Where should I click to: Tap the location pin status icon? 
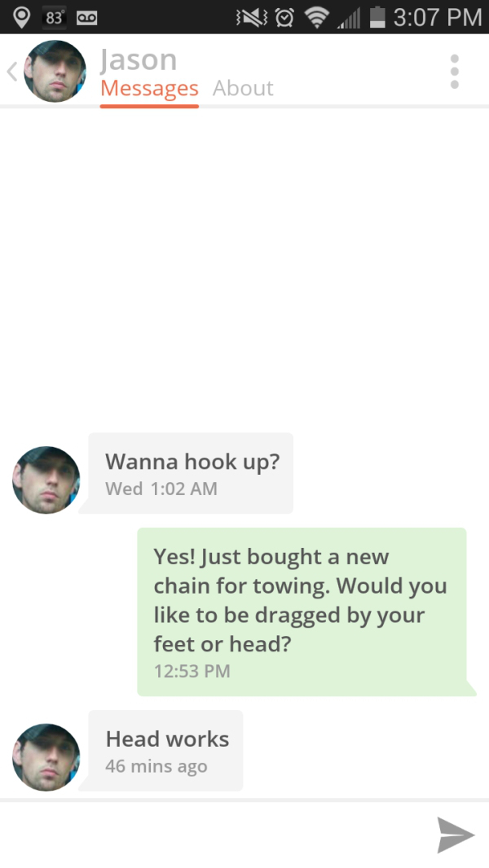coord(22,17)
